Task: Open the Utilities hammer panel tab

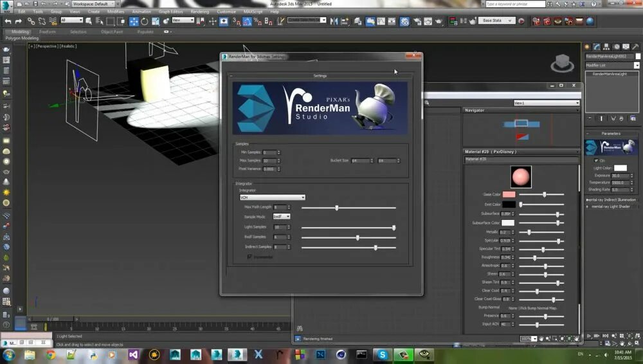Action: pyautogui.click(x=636, y=47)
